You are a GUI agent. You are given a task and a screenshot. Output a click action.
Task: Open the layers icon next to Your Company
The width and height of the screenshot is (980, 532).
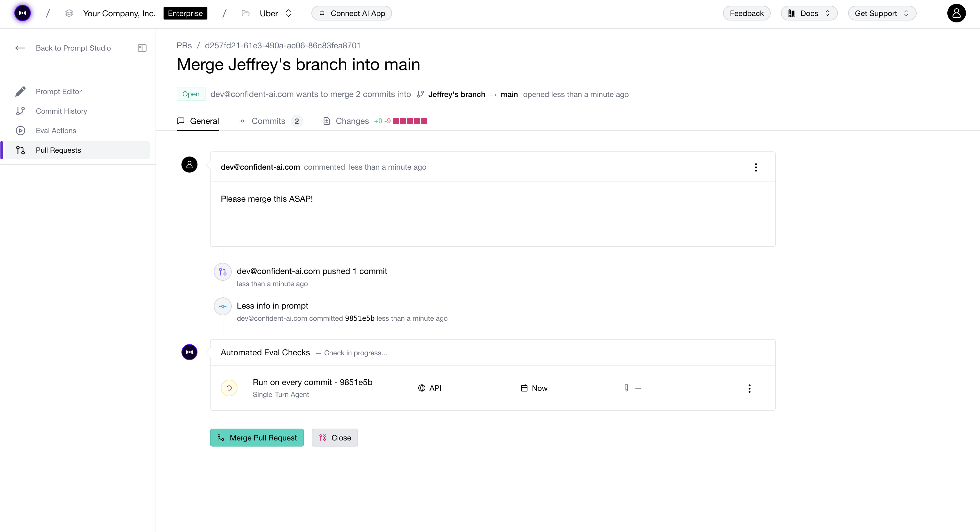tap(69, 13)
